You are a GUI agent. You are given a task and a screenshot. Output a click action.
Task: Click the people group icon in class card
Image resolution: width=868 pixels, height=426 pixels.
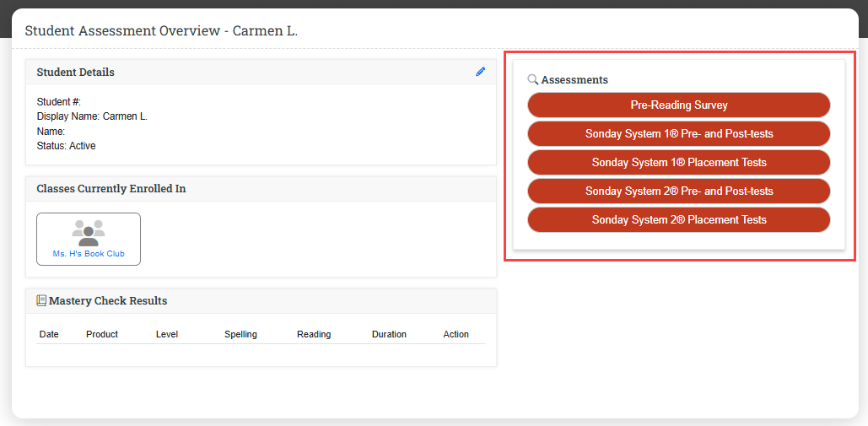(x=89, y=232)
